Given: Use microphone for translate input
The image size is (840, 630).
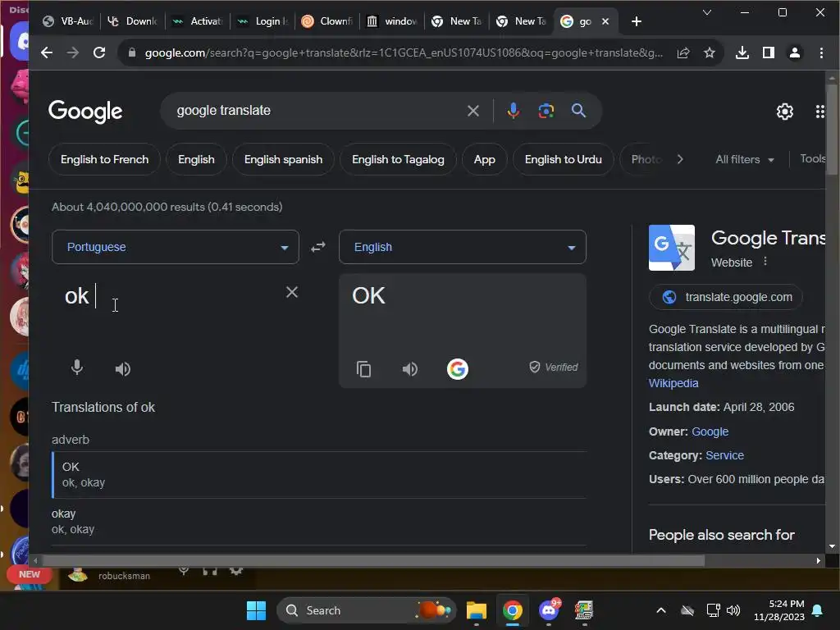Looking at the screenshot, I should click(77, 368).
